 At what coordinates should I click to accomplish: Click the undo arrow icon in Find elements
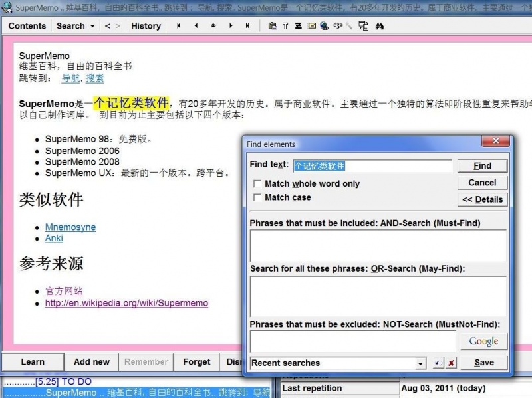438,363
